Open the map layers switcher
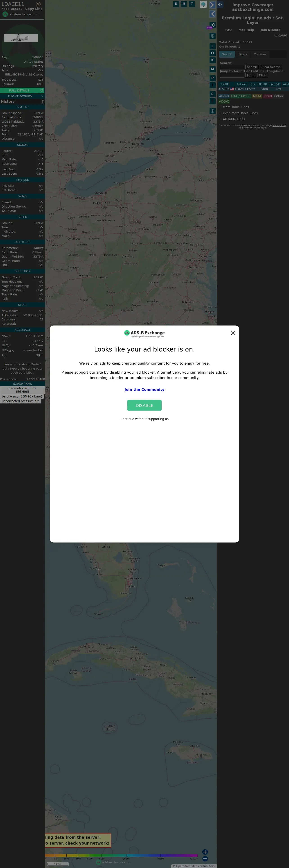This screenshot has height=868, width=289. coord(203,4)
